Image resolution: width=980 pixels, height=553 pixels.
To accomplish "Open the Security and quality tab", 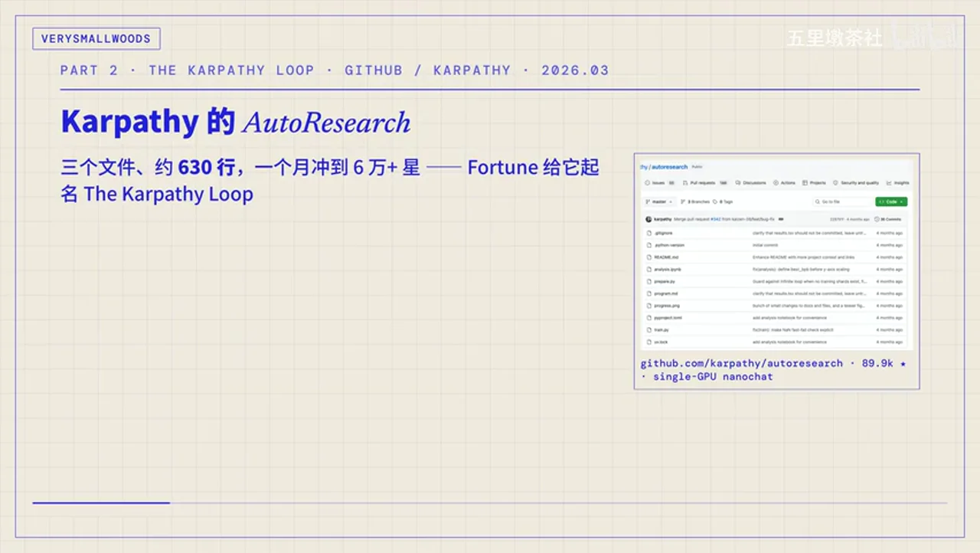I will (856, 183).
